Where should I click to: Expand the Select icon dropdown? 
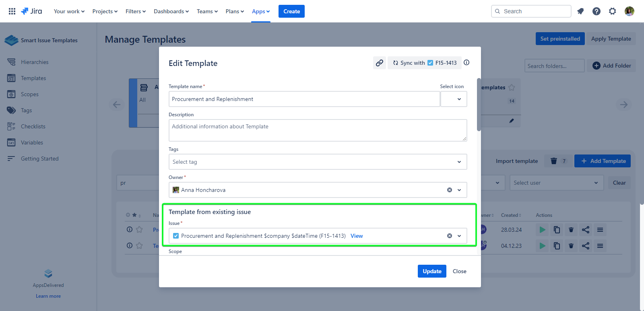coord(454,99)
